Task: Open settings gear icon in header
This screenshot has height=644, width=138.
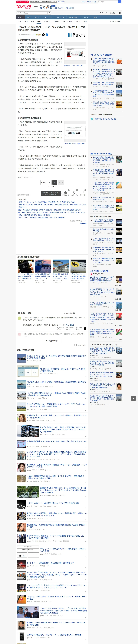Action: pos(120,13)
